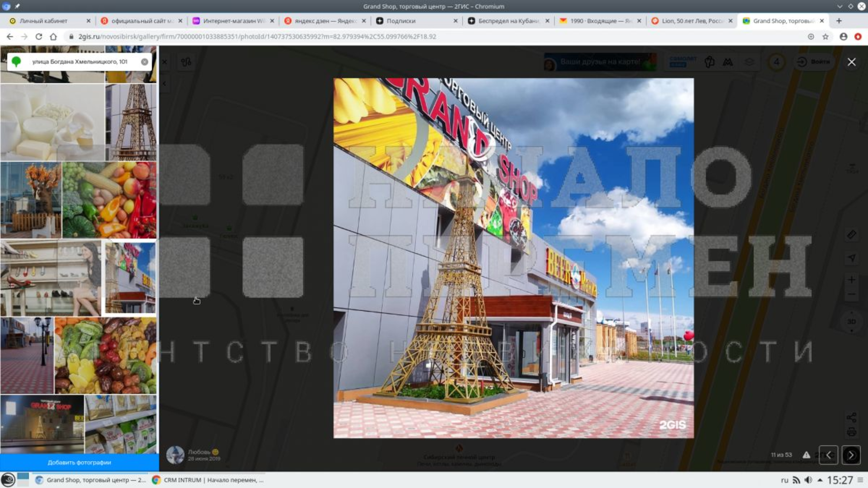Bookmark this page with star icon
The width and height of the screenshot is (868, 488).
pos(825,36)
